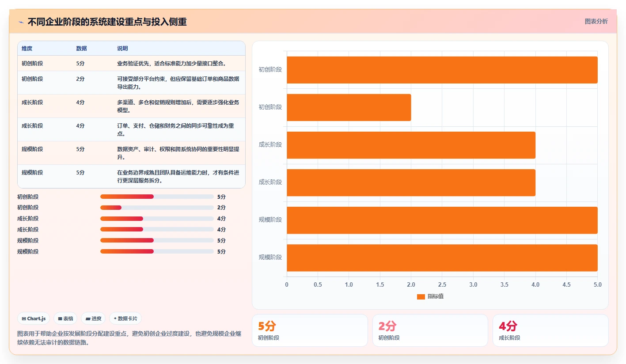Image resolution: width=626 pixels, height=364 pixels.
Task: Click the 3.0 tick on the x-axis
Action: (x=473, y=284)
